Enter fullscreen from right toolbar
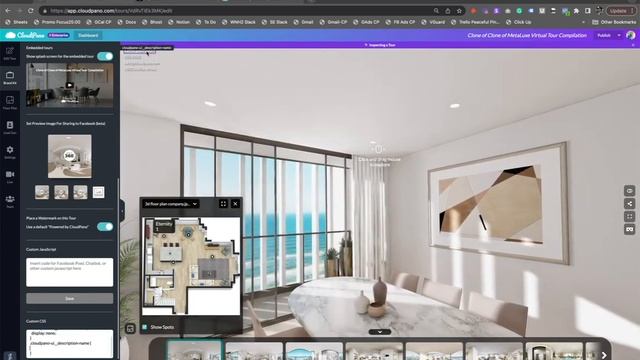This screenshot has width=640, height=360. coord(629,216)
